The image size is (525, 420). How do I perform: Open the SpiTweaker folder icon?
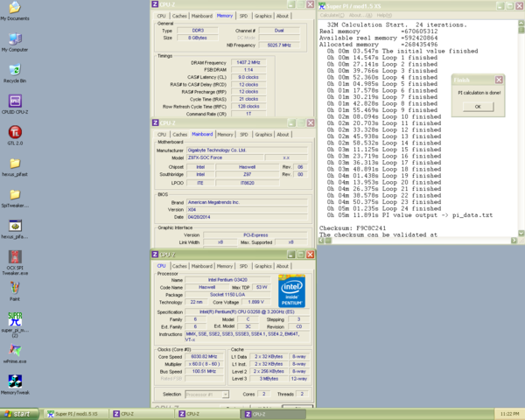(15, 198)
